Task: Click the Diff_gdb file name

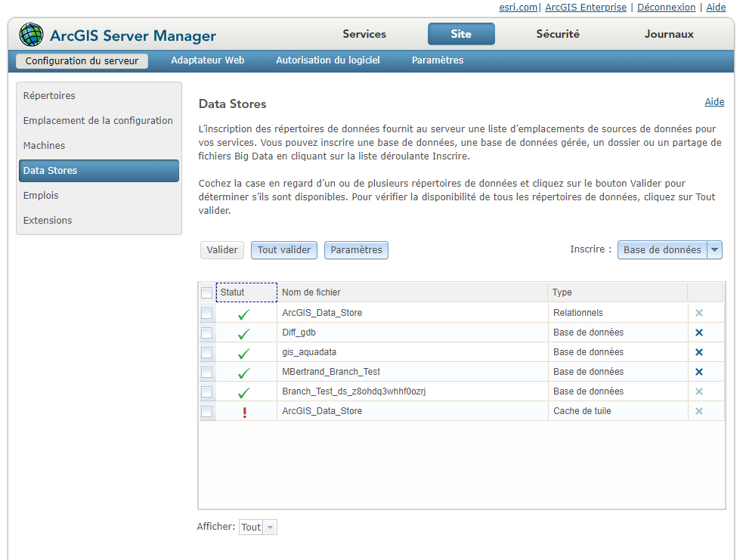Action: pos(299,333)
